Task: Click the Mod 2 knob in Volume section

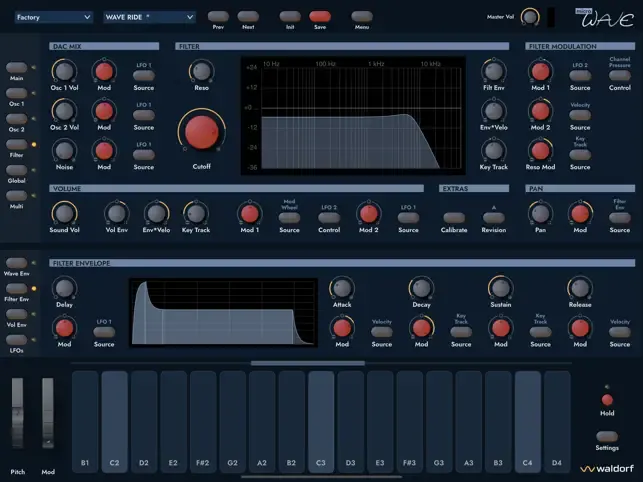Action: click(x=369, y=214)
